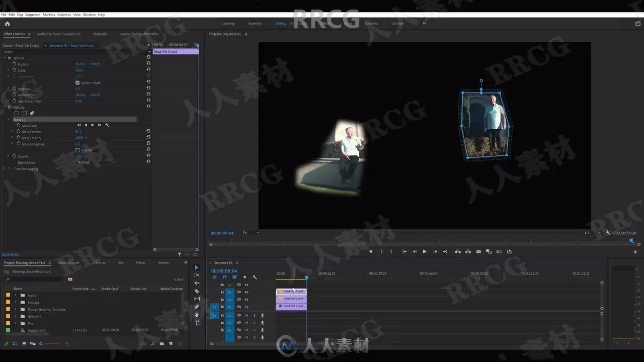The image size is (644, 362).
Task: Select the Type tool
Action: pyautogui.click(x=197, y=323)
